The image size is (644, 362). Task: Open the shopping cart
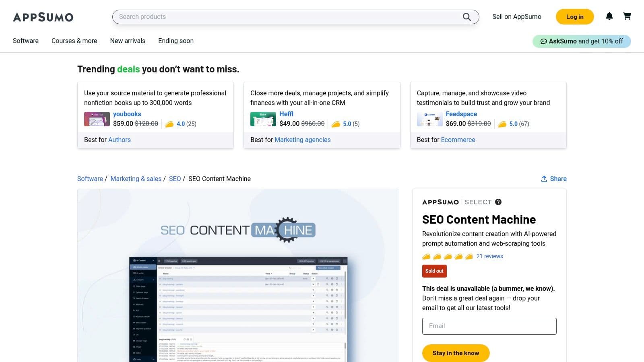627,16
